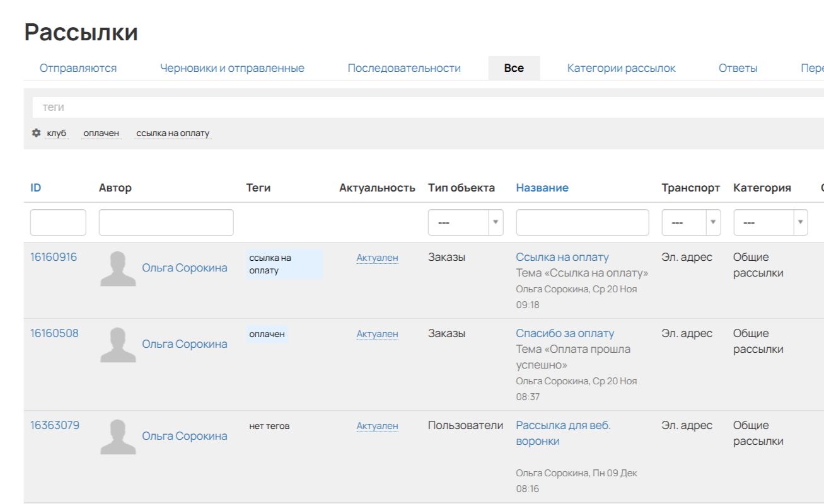Click the author avatar in row 16363079

[x=118, y=437]
